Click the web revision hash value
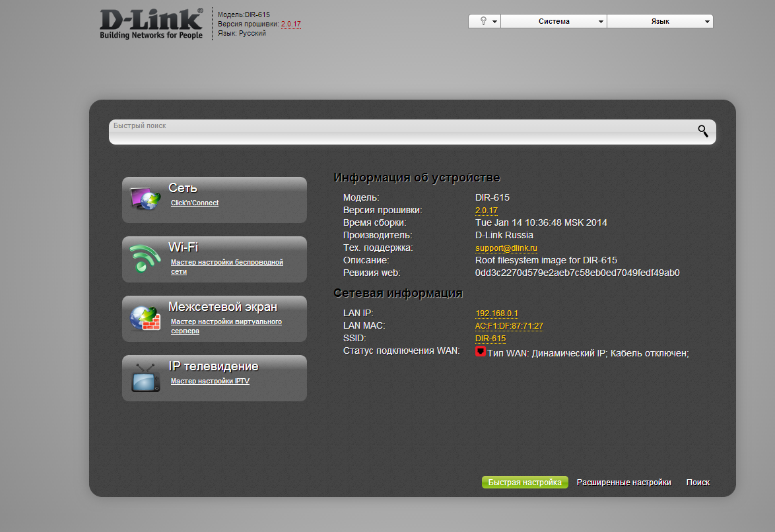The width and height of the screenshot is (775, 532). point(578,273)
